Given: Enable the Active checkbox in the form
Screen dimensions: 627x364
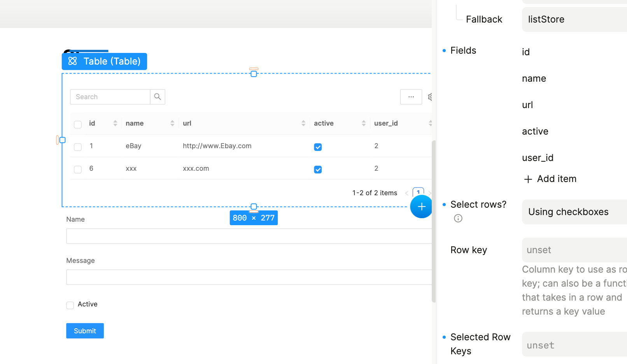Looking at the screenshot, I should (70, 305).
